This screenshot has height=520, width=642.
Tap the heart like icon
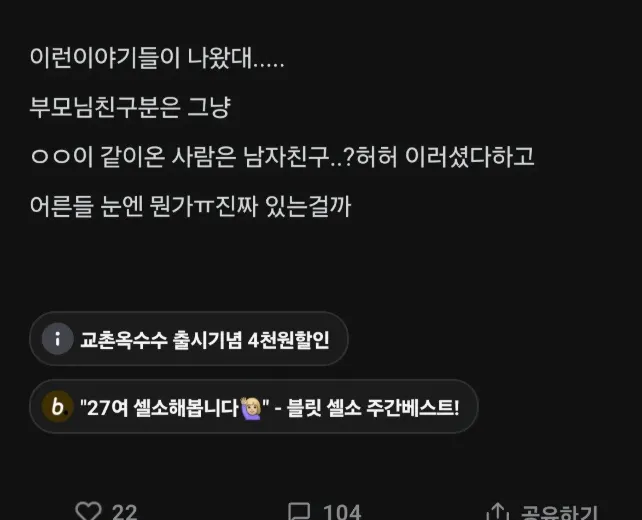[88, 512]
